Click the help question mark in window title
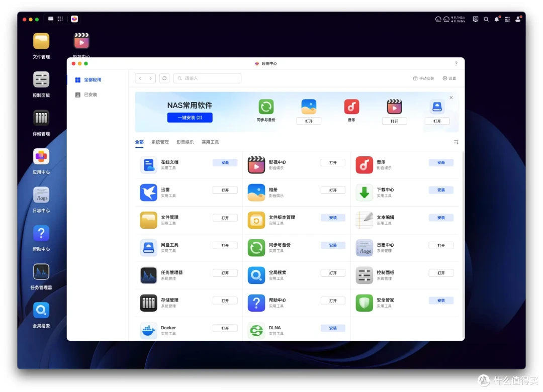The height and width of the screenshot is (392, 543). click(x=456, y=63)
